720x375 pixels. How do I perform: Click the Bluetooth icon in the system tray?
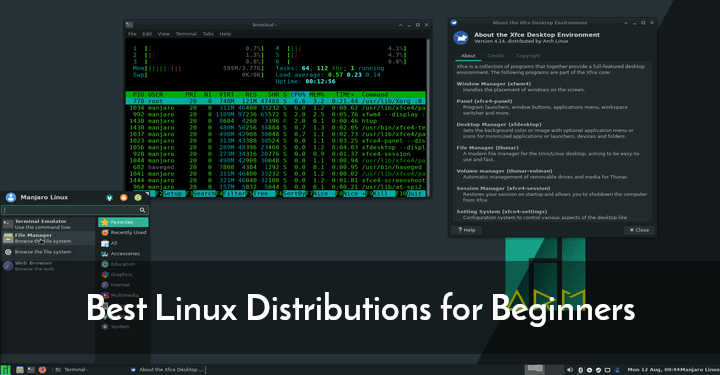pos(580,370)
